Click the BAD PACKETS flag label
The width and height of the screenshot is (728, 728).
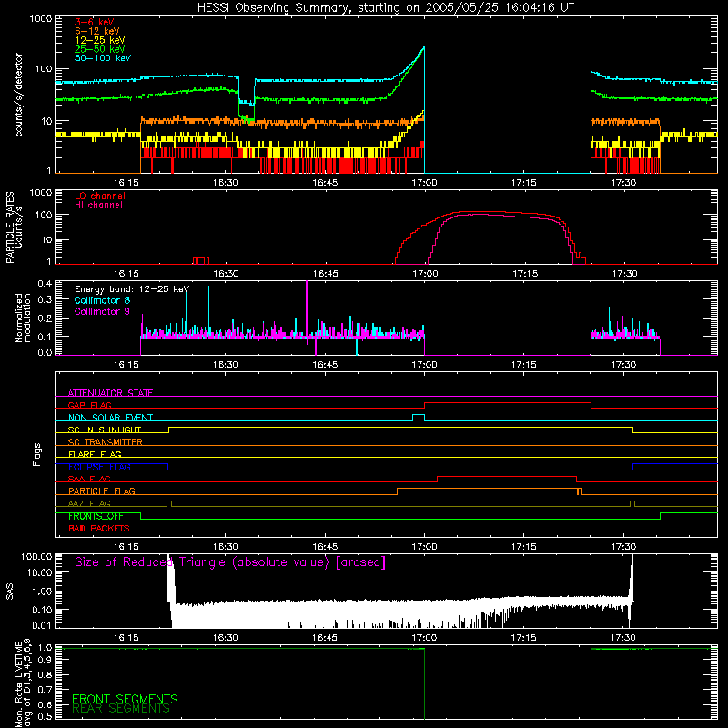coord(99,528)
